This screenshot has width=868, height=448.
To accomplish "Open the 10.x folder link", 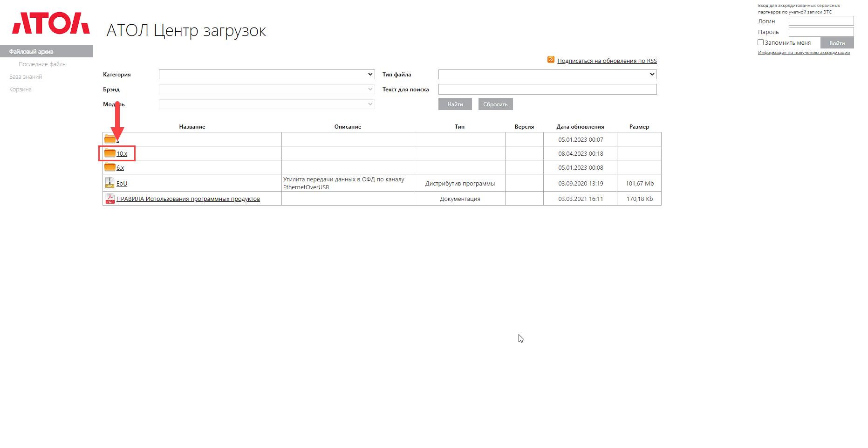I will tap(122, 153).
